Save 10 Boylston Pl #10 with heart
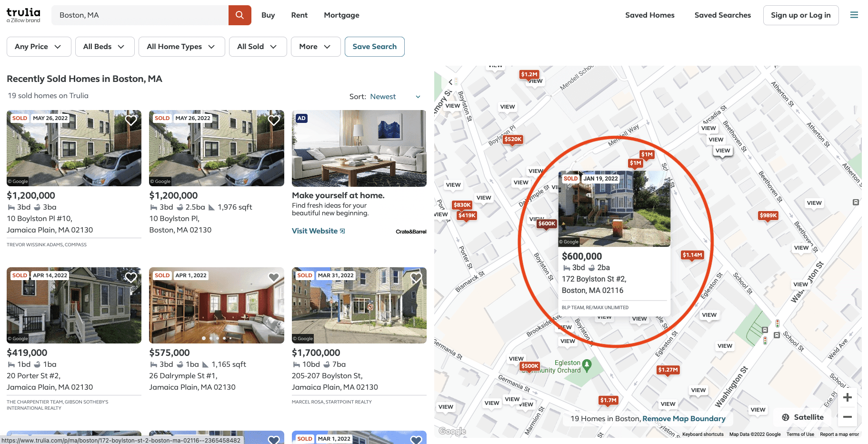This screenshot has height=444, width=868. [131, 121]
